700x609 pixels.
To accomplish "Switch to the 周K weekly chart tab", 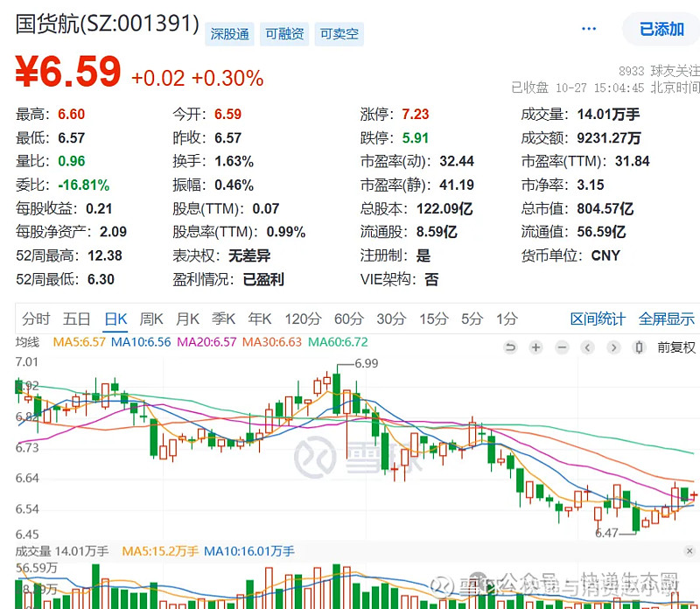I will [150, 319].
